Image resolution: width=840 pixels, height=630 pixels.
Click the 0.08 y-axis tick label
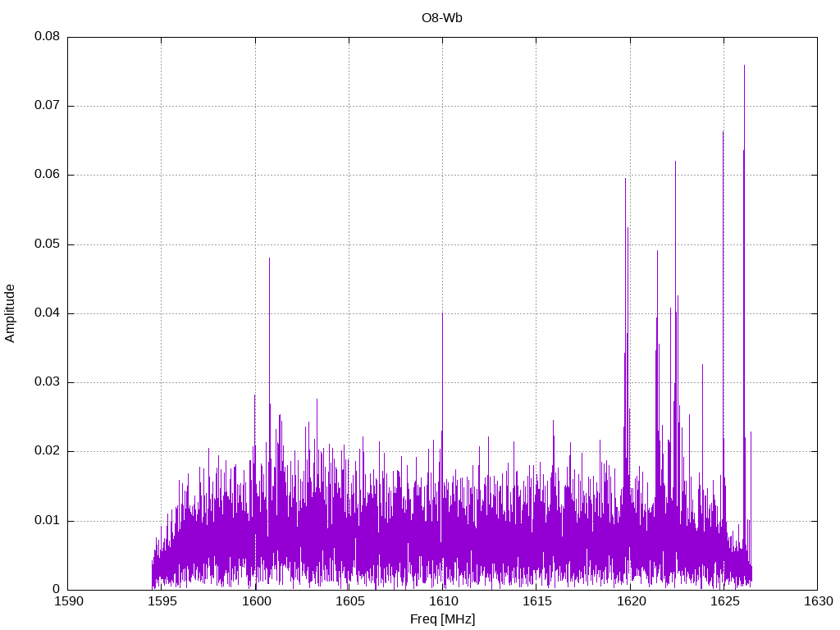(x=47, y=37)
